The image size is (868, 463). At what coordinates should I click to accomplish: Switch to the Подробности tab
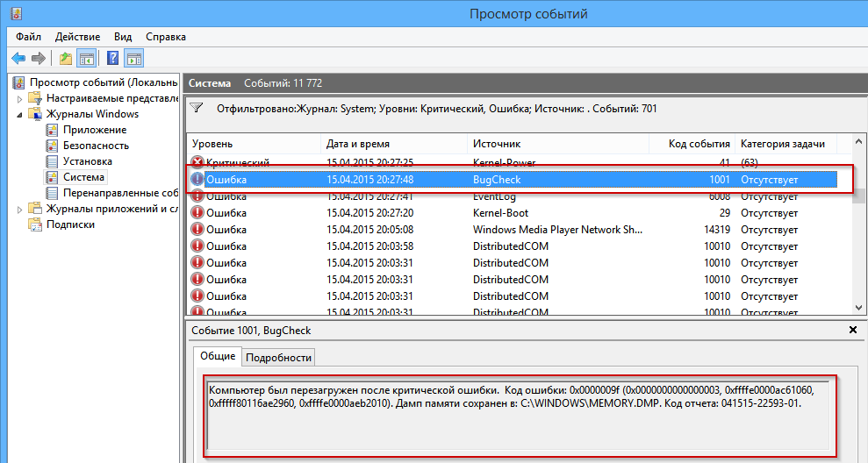pyautogui.click(x=278, y=357)
